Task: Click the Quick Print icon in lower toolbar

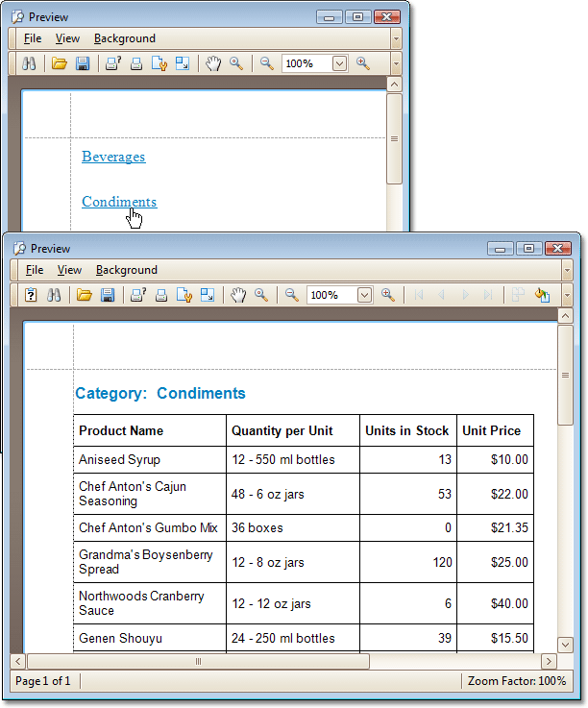Action: pos(161,295)
